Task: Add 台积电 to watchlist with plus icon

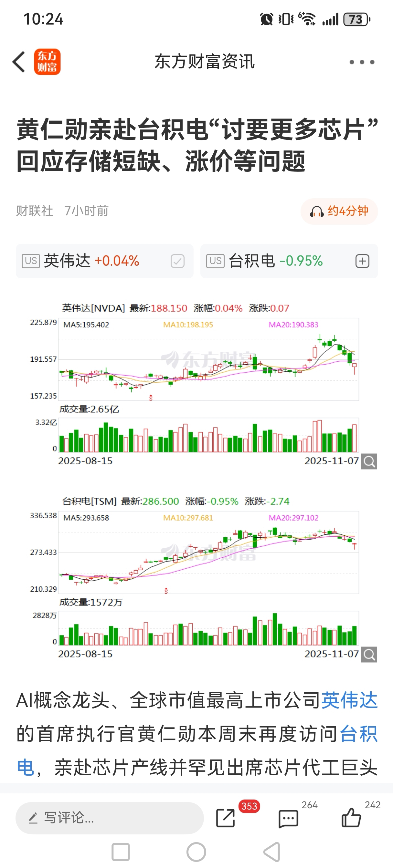Action: (362, 261)
